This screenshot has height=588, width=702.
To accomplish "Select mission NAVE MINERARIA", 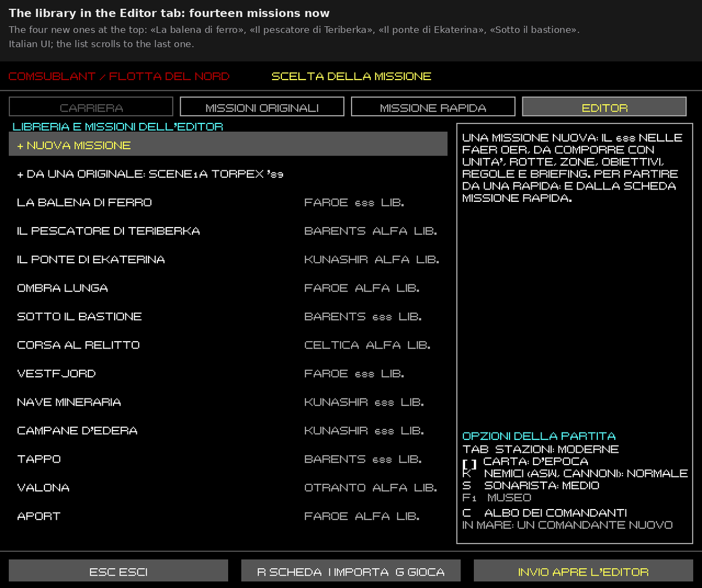I will pos(228,402).
